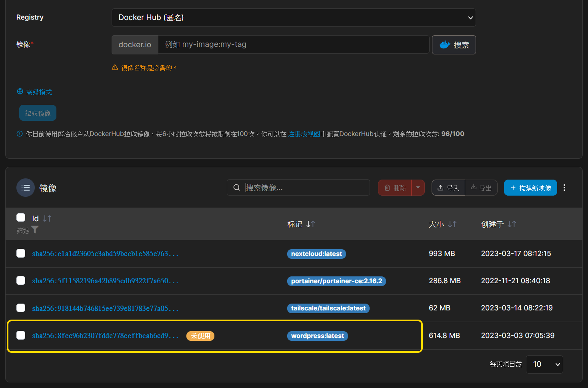Click the 614.8 MB size cell
This screenshot has width=588, height=388.
pyautogui.click(x=444, y=336)
